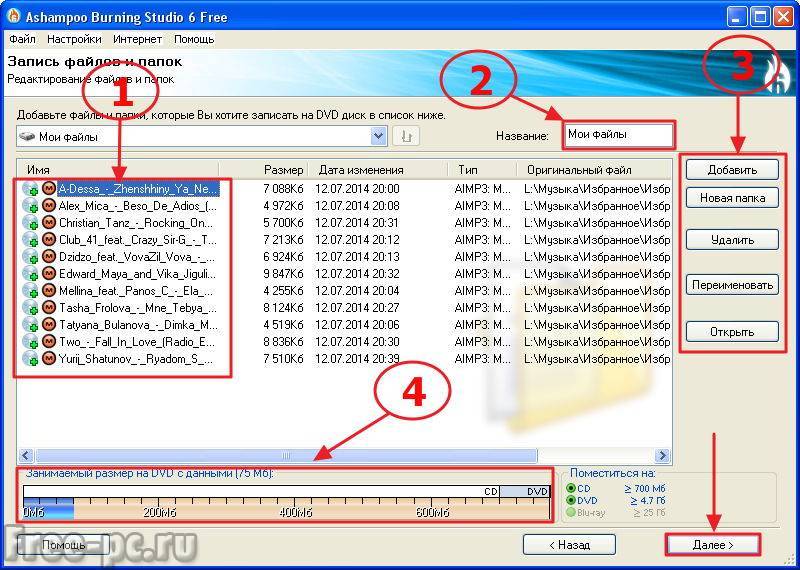Viewport: 800px width, 570px height.
Task: Click the Добавить button
Action: (732, 169)
